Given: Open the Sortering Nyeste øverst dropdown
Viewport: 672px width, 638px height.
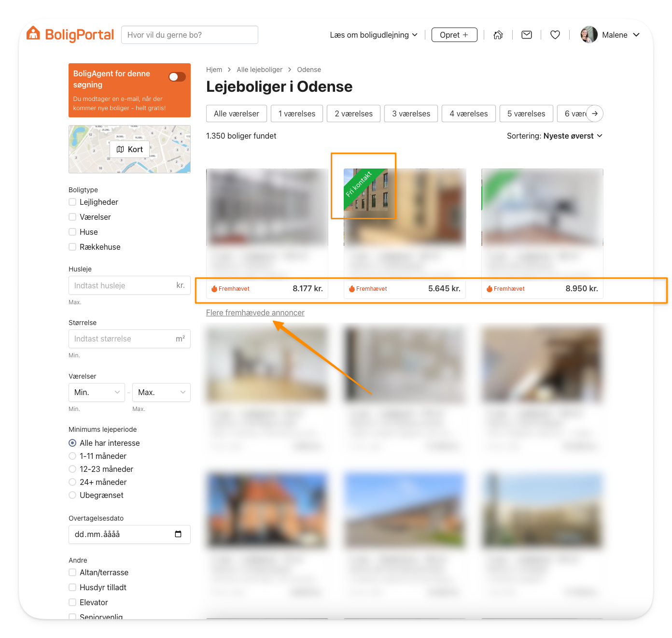Looking at the screenshot, I should point(554,136).
